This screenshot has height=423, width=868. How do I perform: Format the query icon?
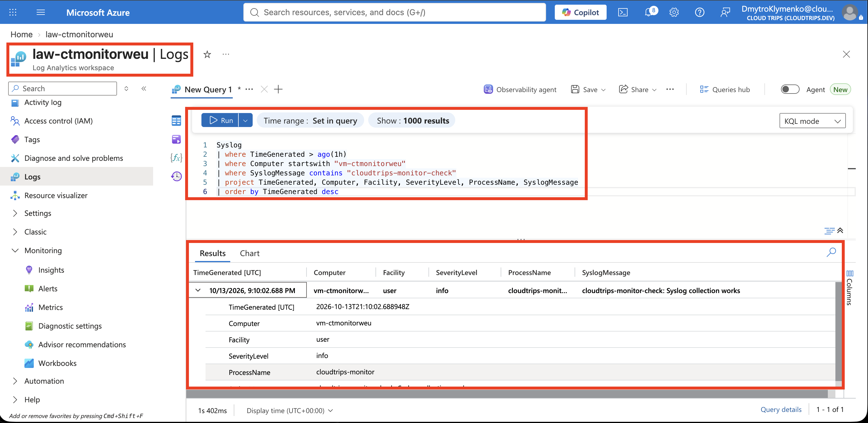[829, 231]
